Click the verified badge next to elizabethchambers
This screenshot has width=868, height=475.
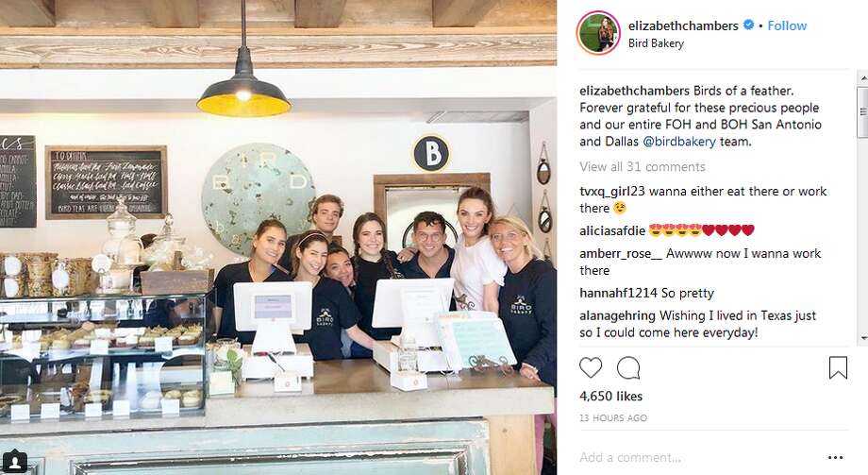click(x=748, y=25)
